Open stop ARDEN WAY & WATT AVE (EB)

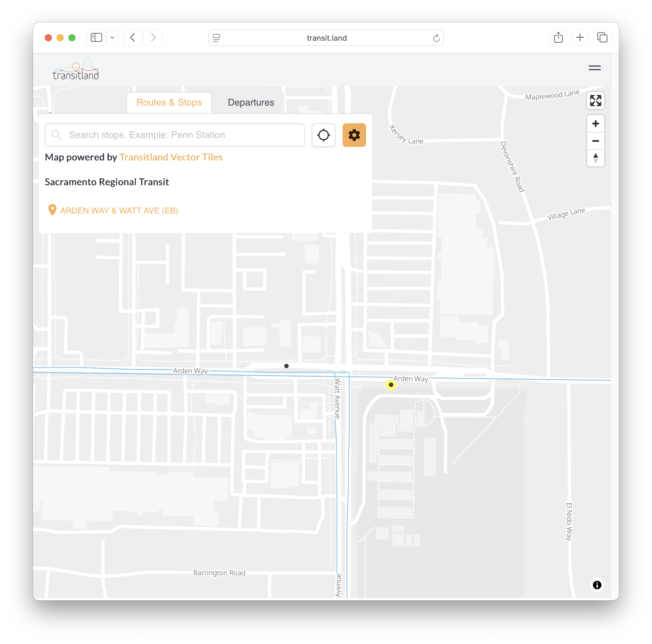[119, 210]
